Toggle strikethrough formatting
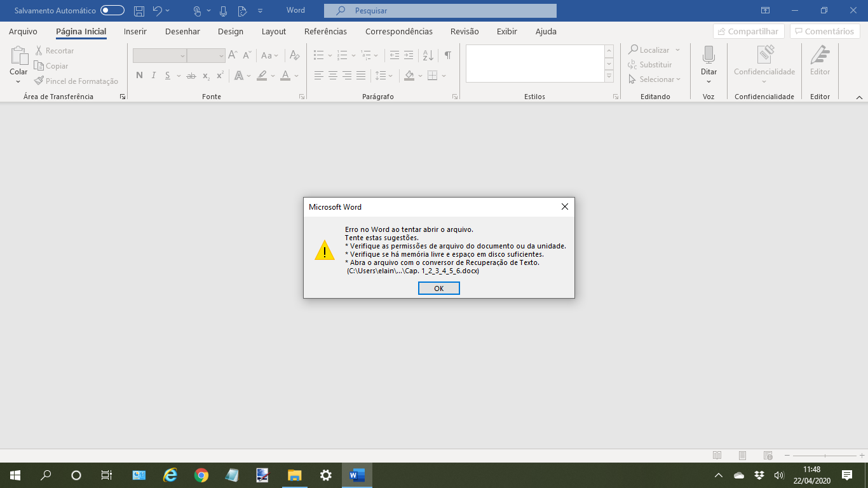The height and width of the screenshot is (488, 868). click(x=191, y=76)
